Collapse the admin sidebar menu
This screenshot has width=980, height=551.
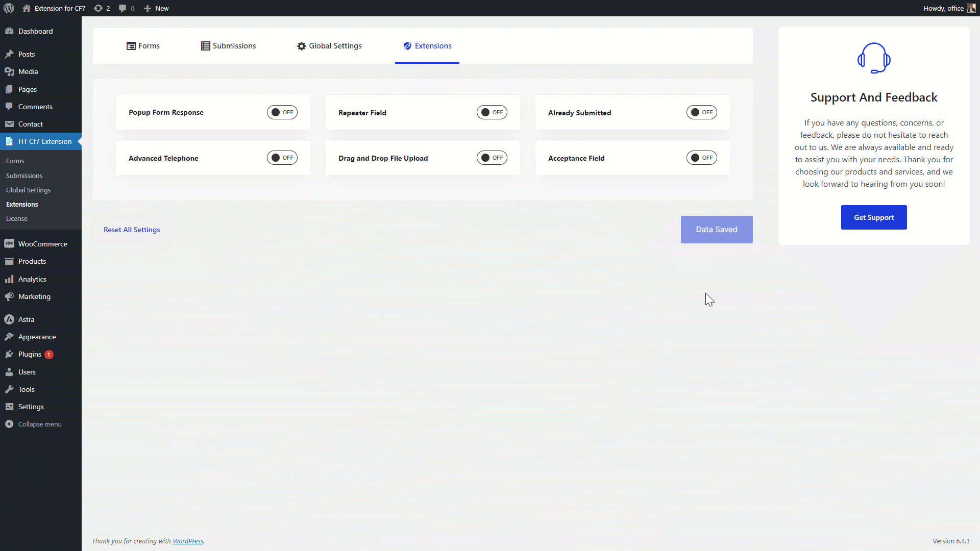pyautogui.click(x=39, y=424)
